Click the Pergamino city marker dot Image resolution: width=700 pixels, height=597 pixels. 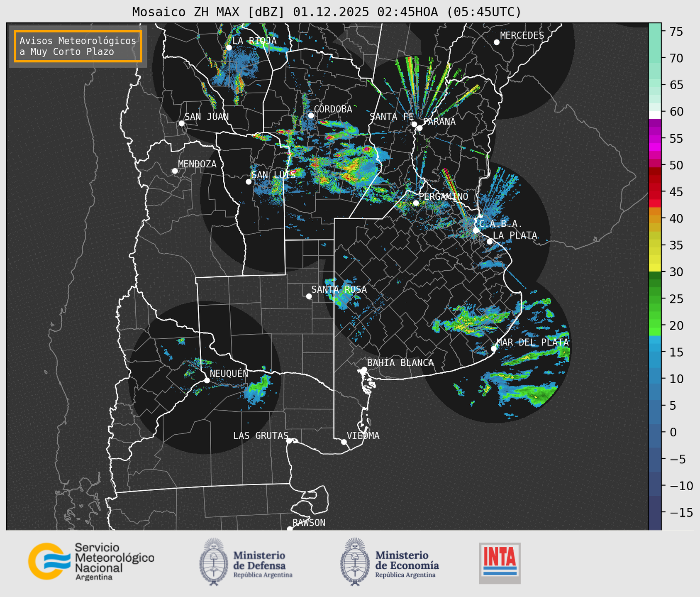(416, 203)
